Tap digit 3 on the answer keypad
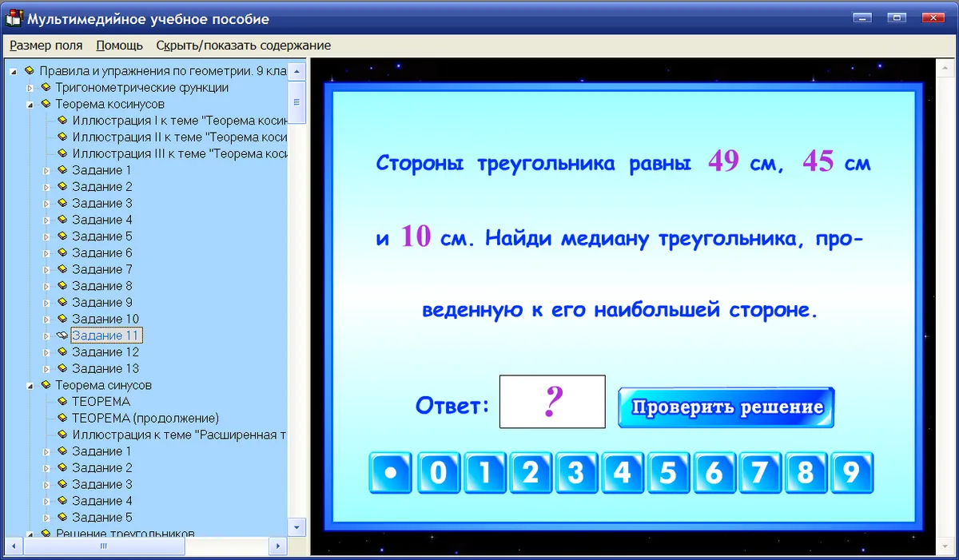 tap(576, 473)
